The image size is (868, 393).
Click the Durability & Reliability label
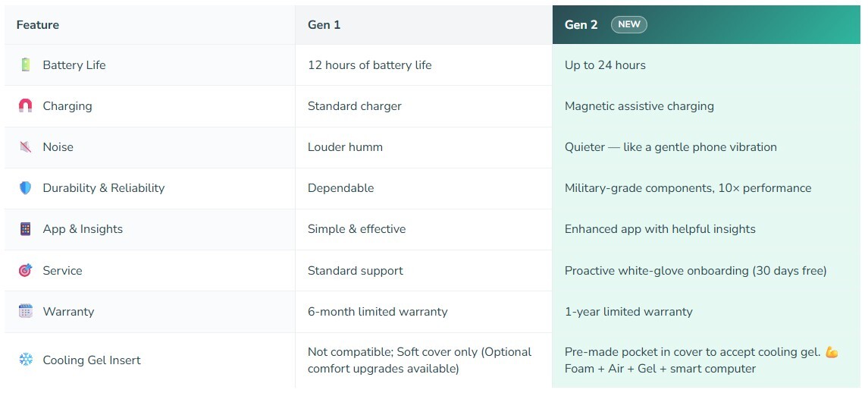(104, 188)
